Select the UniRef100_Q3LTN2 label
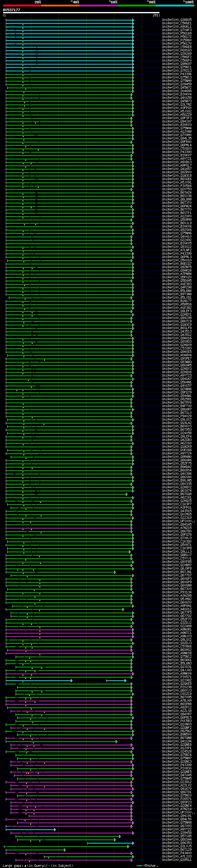Image resolution: width=197 pixels, height=868 pixels. (177, 104)
